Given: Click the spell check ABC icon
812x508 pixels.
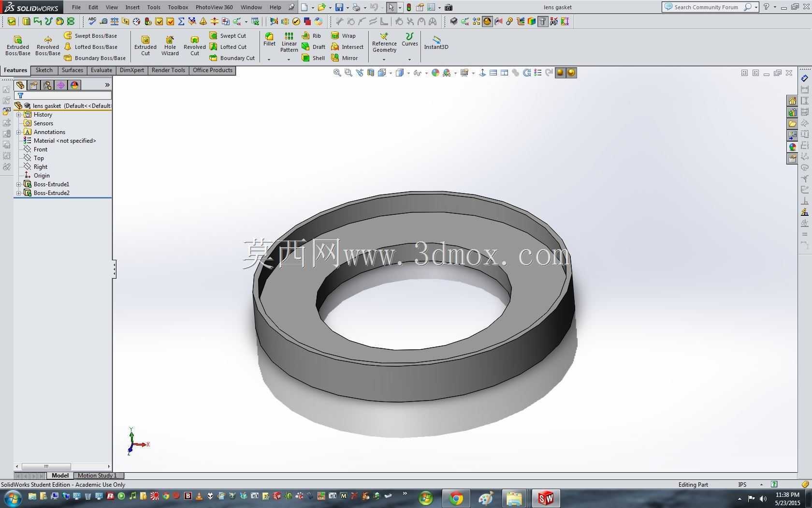Looking at the screenshot, I should pos(92,21).
